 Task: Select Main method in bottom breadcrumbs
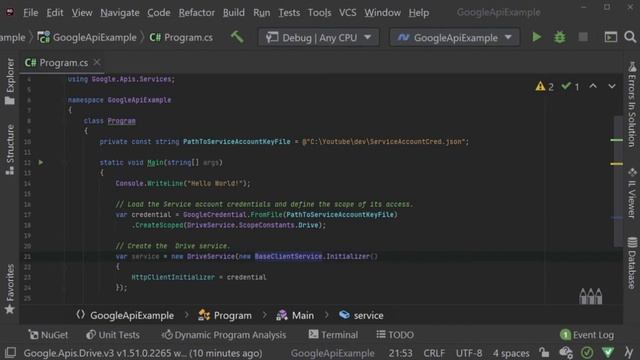tap(295, 315)
